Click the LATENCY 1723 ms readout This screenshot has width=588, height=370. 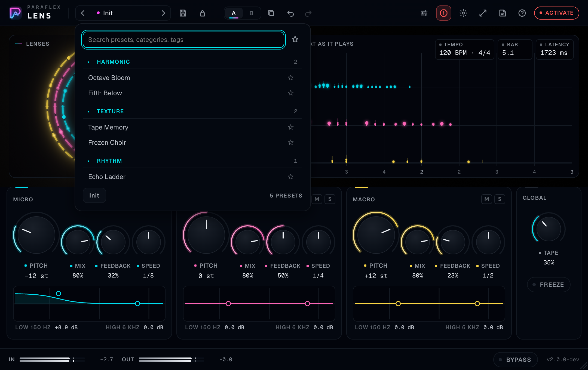554,50
